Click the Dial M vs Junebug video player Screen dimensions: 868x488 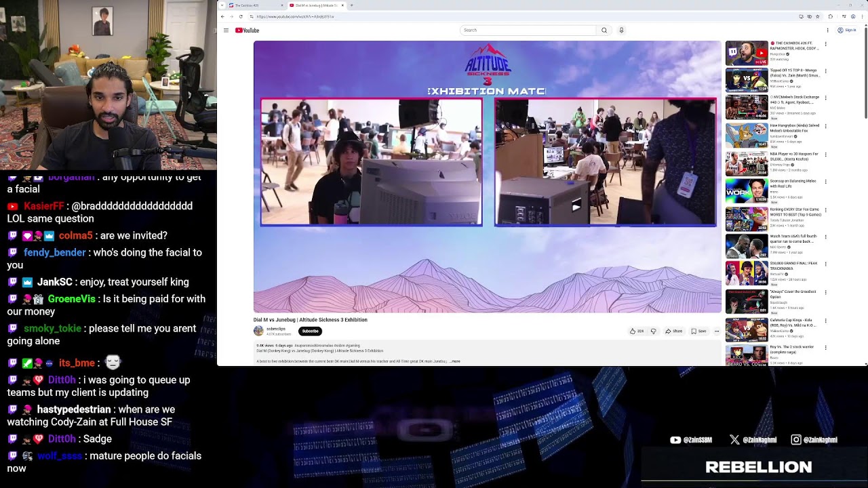488,177
